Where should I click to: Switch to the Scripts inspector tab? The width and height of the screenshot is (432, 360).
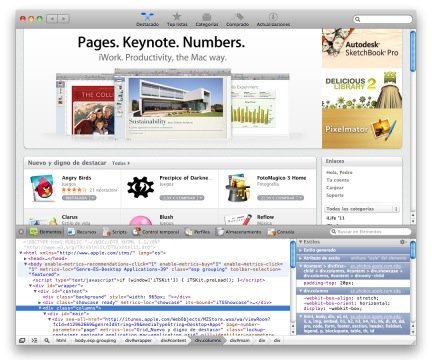click(115, 232)
